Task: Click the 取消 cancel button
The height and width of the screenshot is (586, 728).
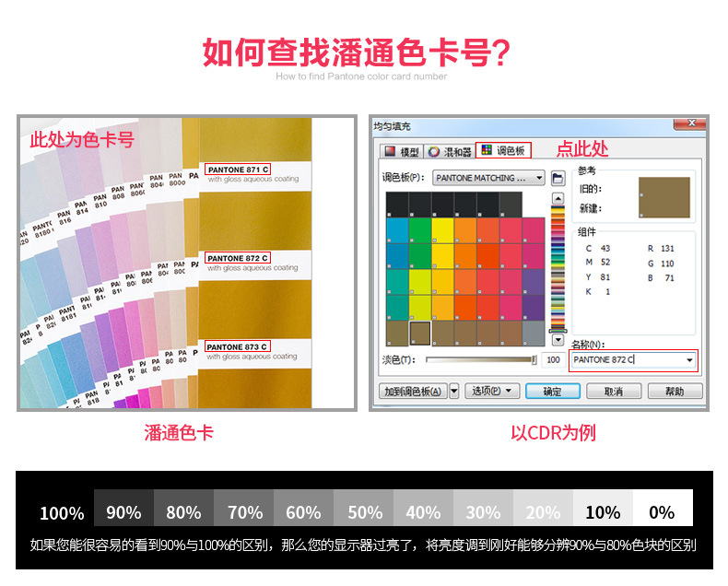Action: pyautogui.click(x=614, y=392)
